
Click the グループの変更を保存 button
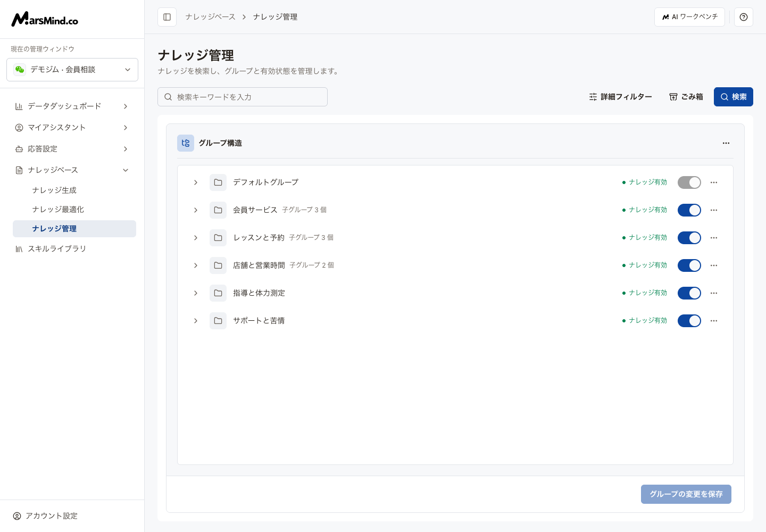pyautogui.click(x=686, y=494)
